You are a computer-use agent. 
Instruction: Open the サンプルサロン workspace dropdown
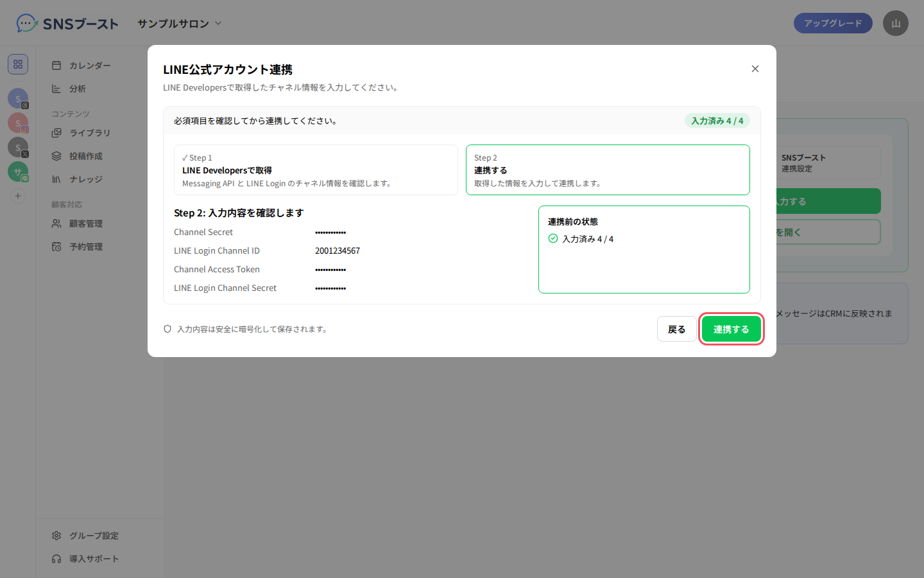(x=180, y=23)
